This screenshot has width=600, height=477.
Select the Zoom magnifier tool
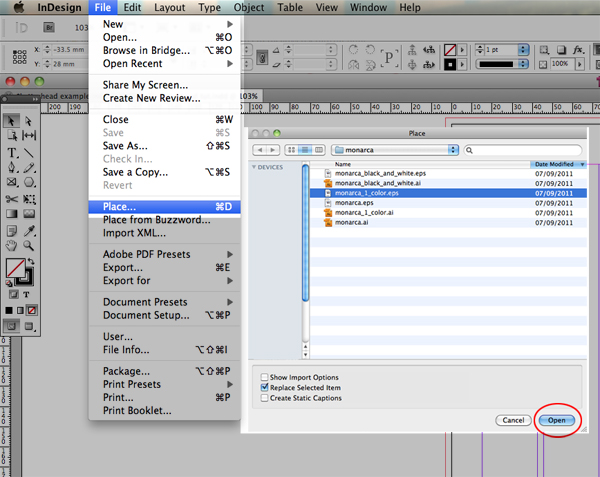29,246
